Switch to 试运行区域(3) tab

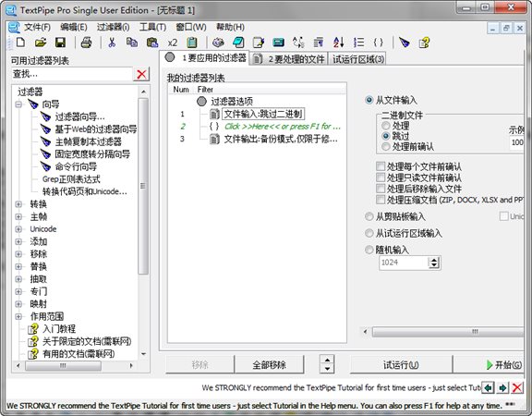(357, 59)
